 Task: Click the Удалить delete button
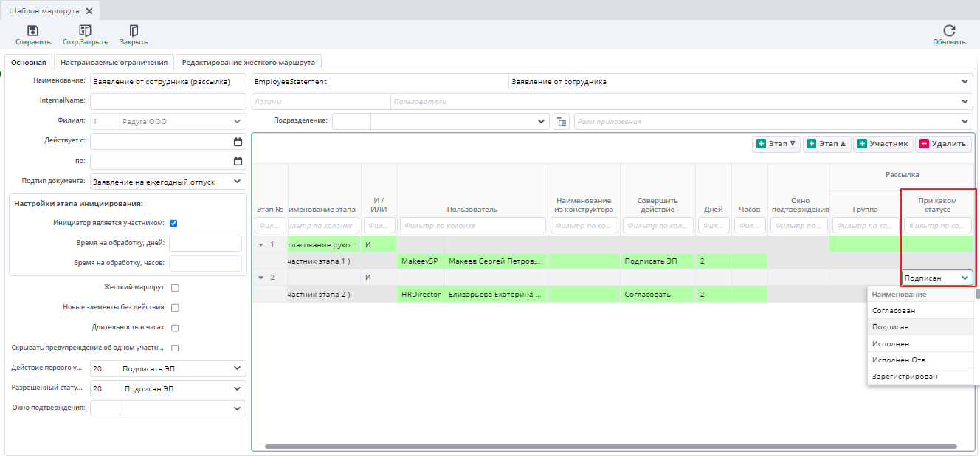[943, 144]
